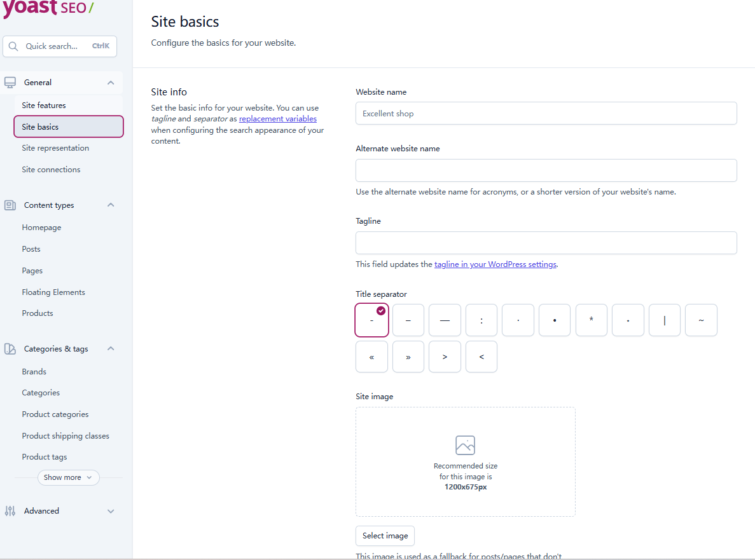Click the Website name input field
Screen dimensions: 755x560
546,114
